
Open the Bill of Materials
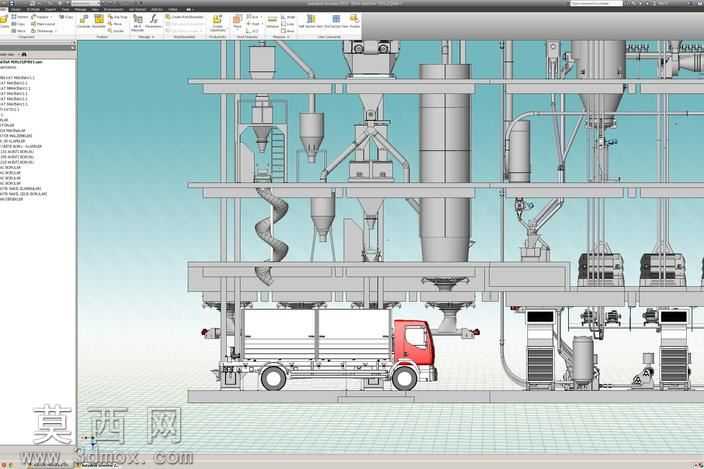pos(137,23)
